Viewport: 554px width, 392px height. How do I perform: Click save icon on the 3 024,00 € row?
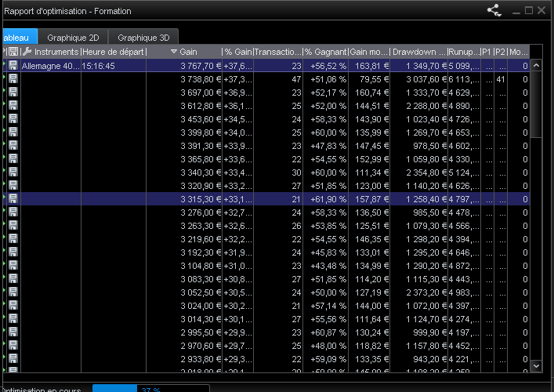pos(13,306)
